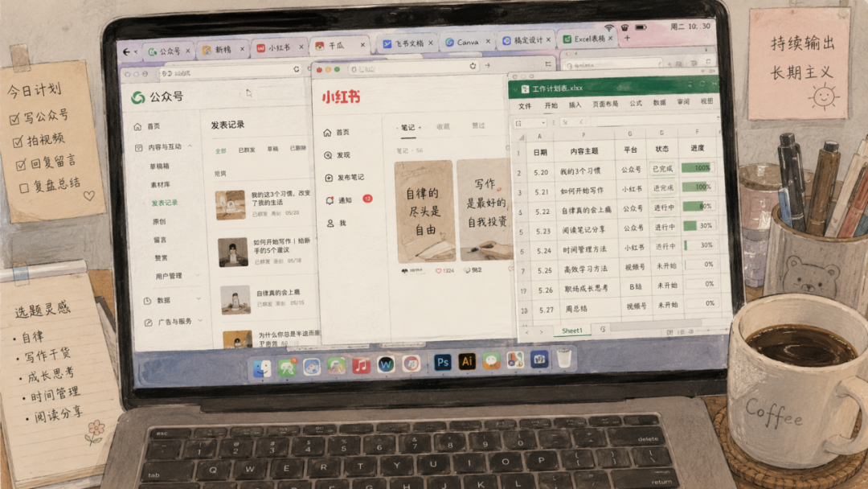Click the 首页 home icon in 小红书
The image size is (868, 489).
click(x=327, y=133)
